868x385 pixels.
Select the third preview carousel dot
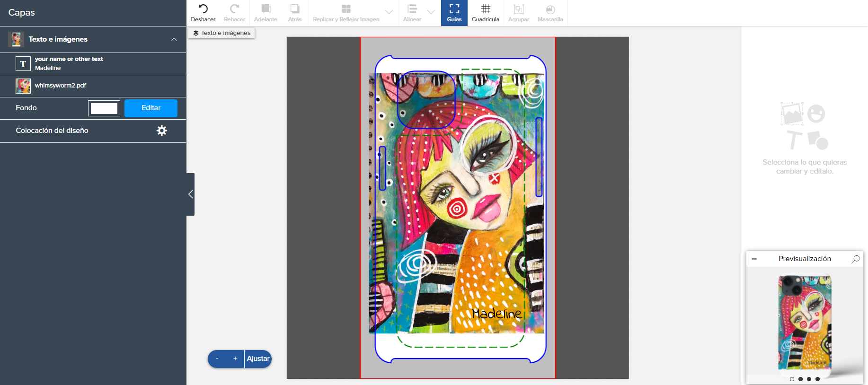click(x=809, y=379)
